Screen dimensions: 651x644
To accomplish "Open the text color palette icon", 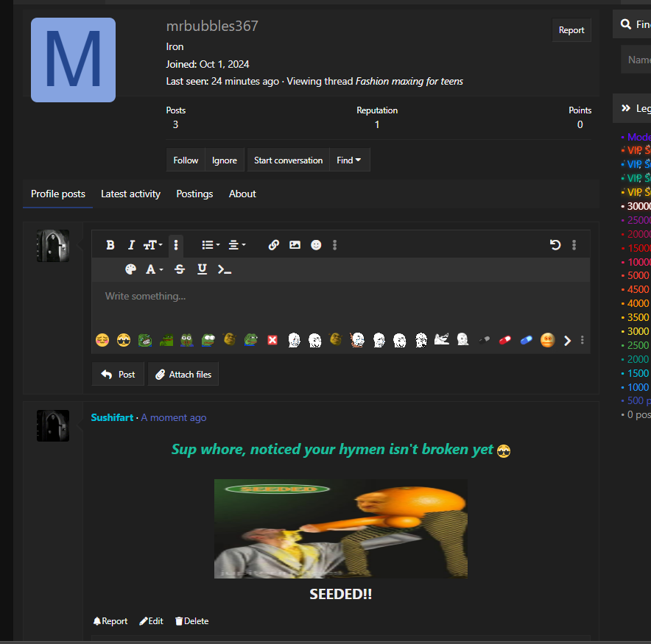I will coord(130,269).
